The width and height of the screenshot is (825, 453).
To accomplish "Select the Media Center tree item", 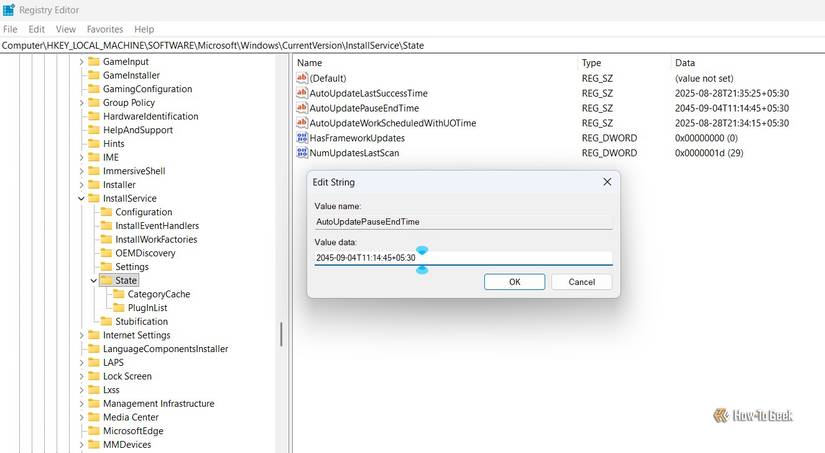I will click(x=130, y=417).
